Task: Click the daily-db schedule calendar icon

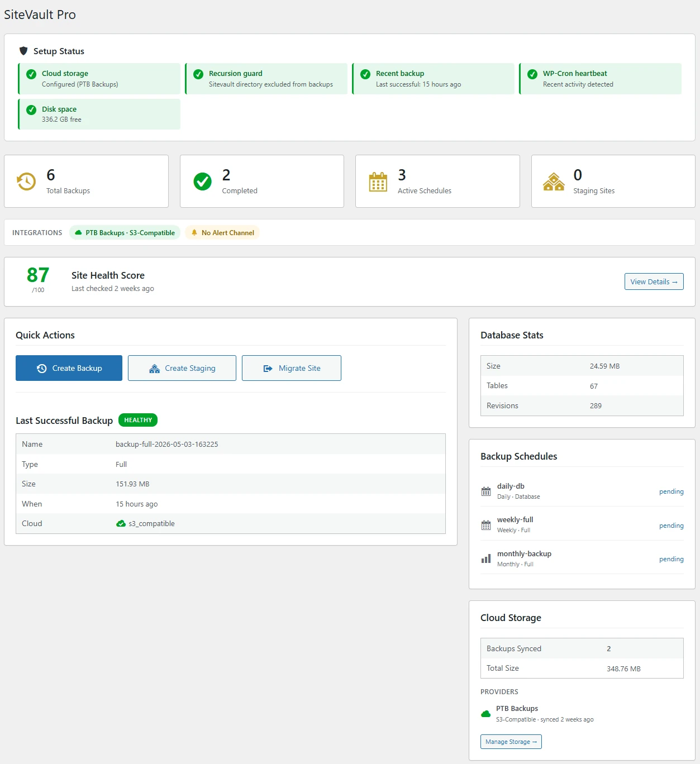Action: [x=486, y=491]
